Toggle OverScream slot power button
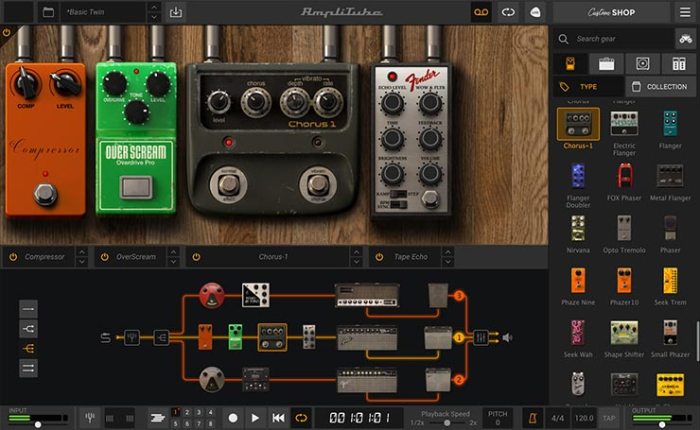The height and width of the screenshot is (430, 700). [x=104, y=257]
